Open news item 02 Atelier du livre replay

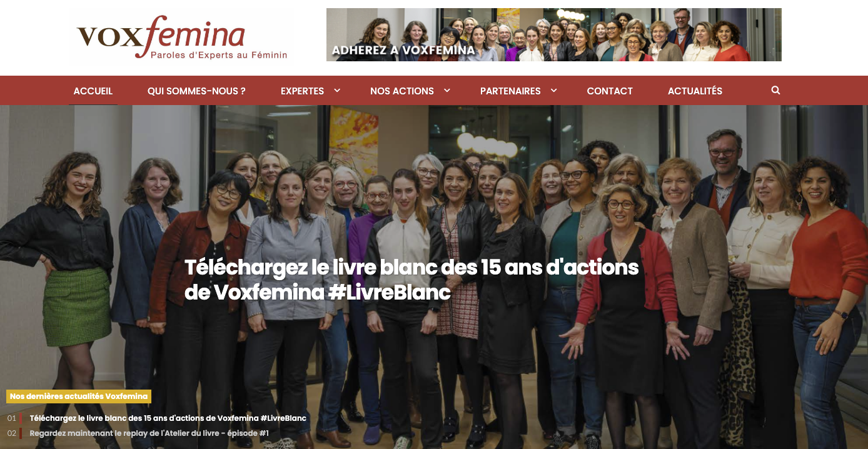pyautogui.click(x=149, y=433)
